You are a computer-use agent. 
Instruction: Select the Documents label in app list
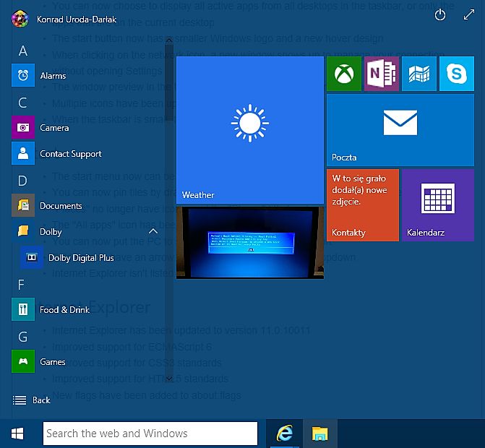point(61,206)
